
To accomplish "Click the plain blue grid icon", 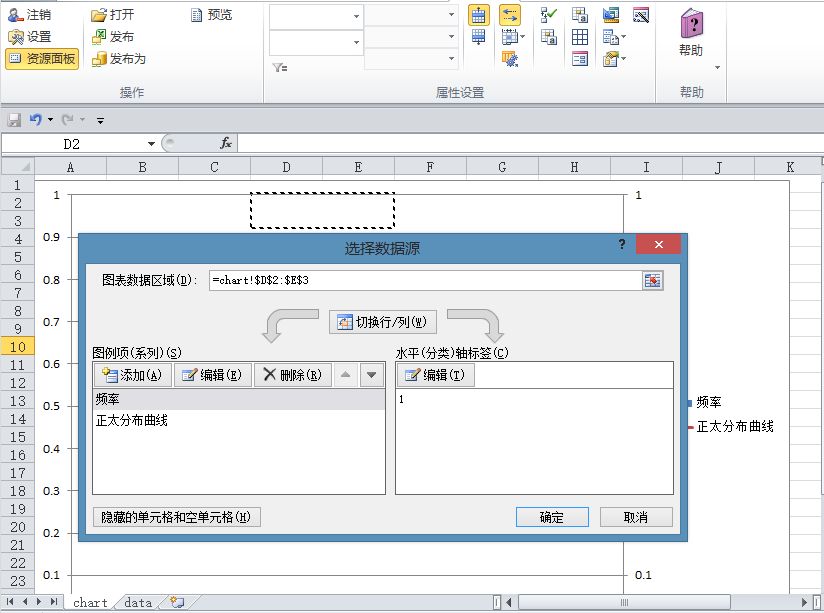I will click(x=580, y=37).
